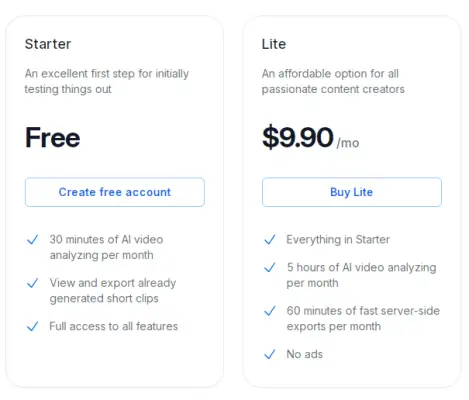Click the No ads feature text
The image size is (469, 400).
(305, 354)
